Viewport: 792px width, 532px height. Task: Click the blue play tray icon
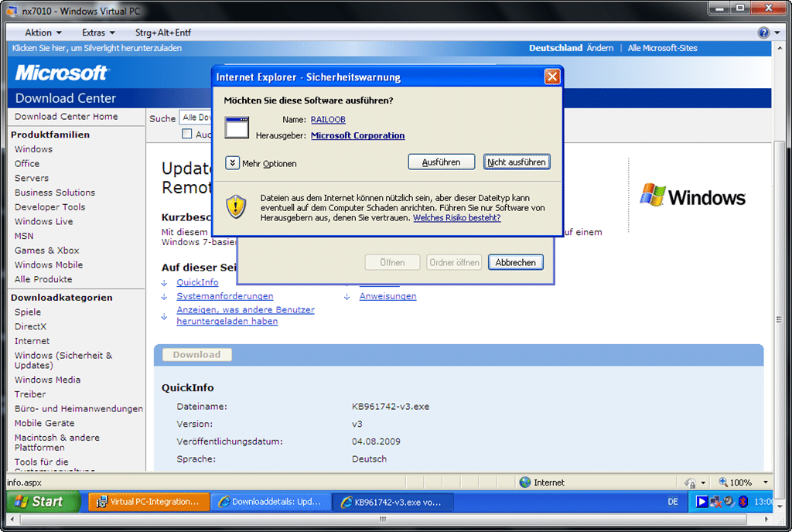coord(702,502)
